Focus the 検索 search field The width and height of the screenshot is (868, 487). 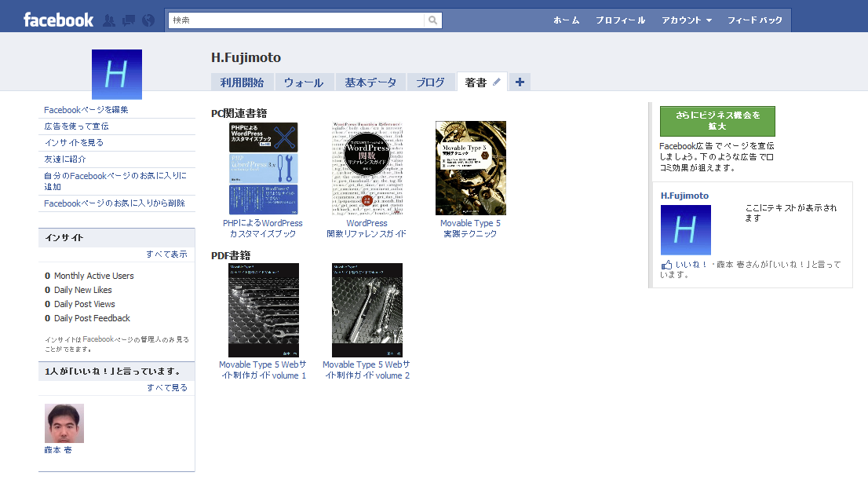click(297, 20)
